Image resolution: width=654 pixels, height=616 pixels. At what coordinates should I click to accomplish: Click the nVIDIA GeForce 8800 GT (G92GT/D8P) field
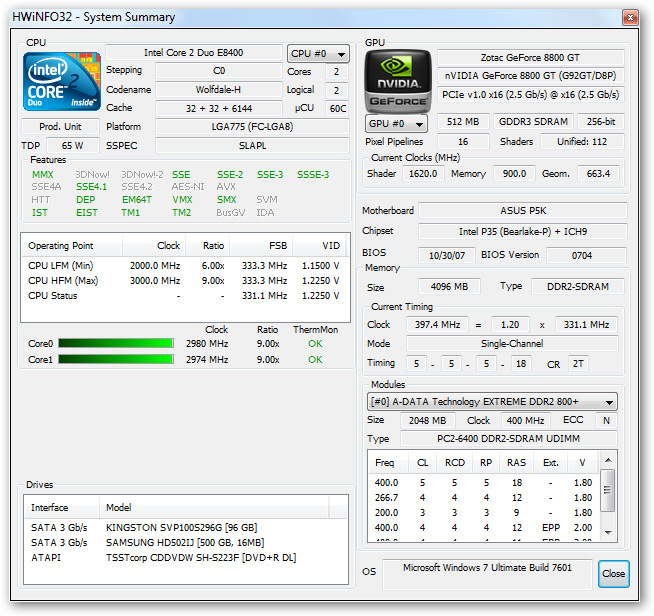point(531,76)
